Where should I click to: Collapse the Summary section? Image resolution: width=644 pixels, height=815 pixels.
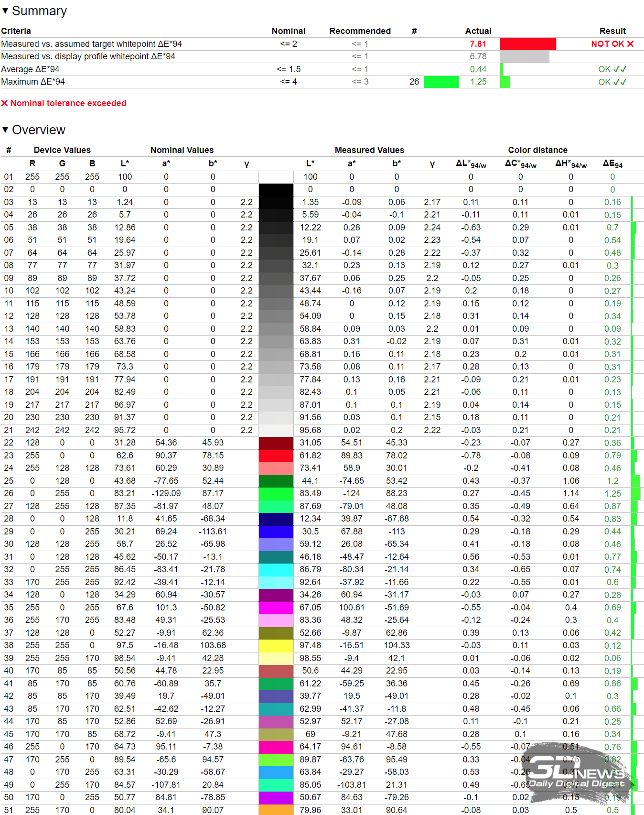[5, 11]
